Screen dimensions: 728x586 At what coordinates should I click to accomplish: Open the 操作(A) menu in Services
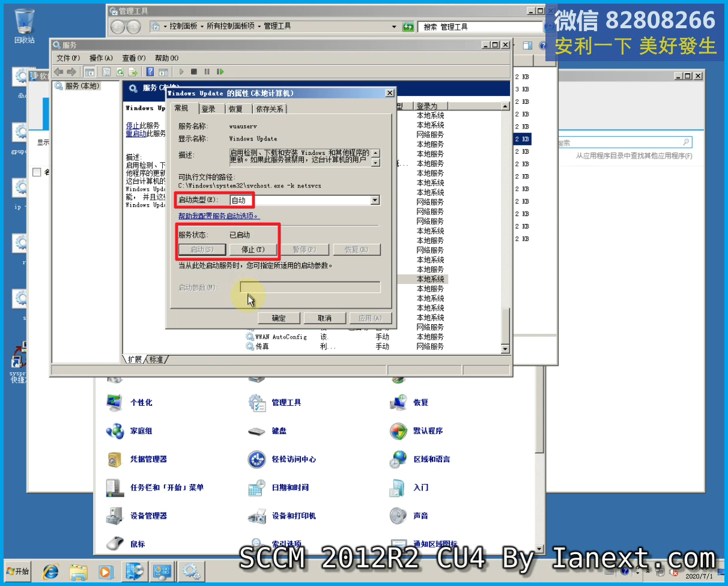coord(101,58)
